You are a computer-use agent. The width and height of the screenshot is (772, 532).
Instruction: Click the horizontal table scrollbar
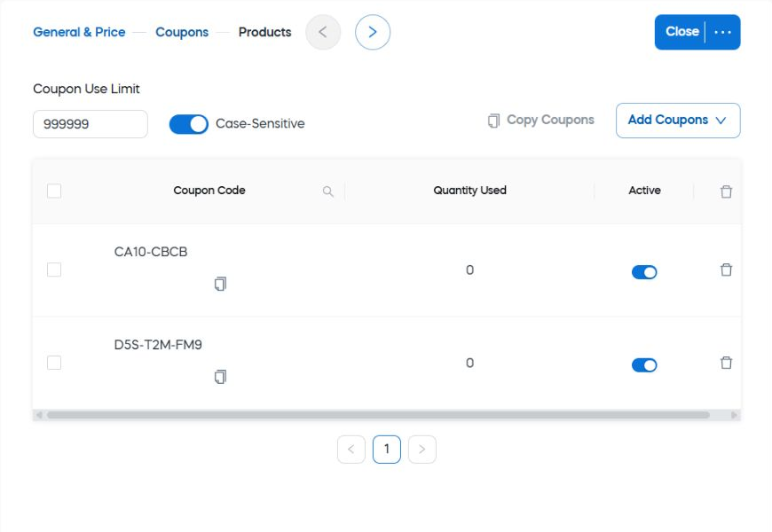(x=378, y=415)
